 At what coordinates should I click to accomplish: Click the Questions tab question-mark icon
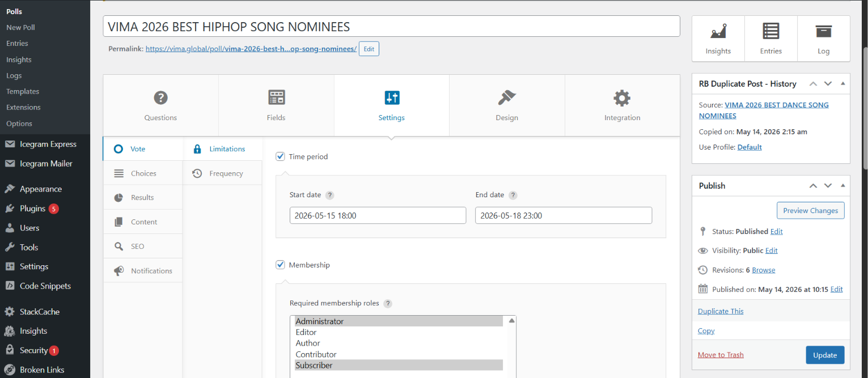(x=161, y=97)
